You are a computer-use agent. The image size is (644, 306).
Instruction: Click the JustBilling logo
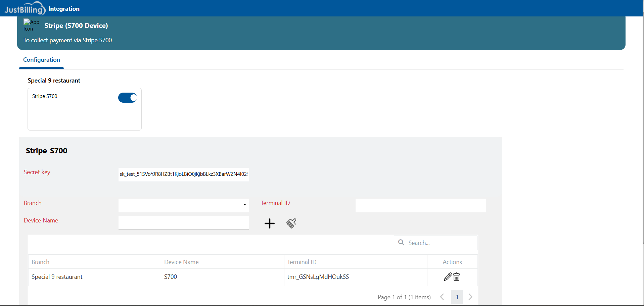[x=25, y=8]
